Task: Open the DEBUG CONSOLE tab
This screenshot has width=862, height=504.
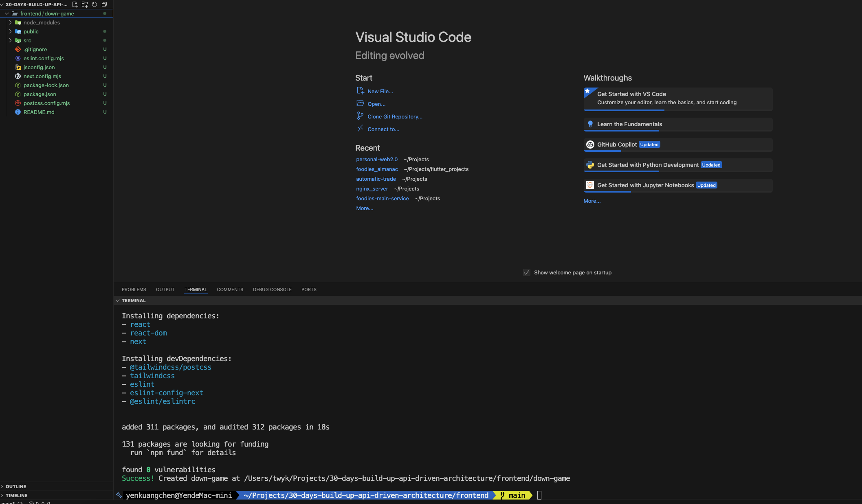Action: 272,289
